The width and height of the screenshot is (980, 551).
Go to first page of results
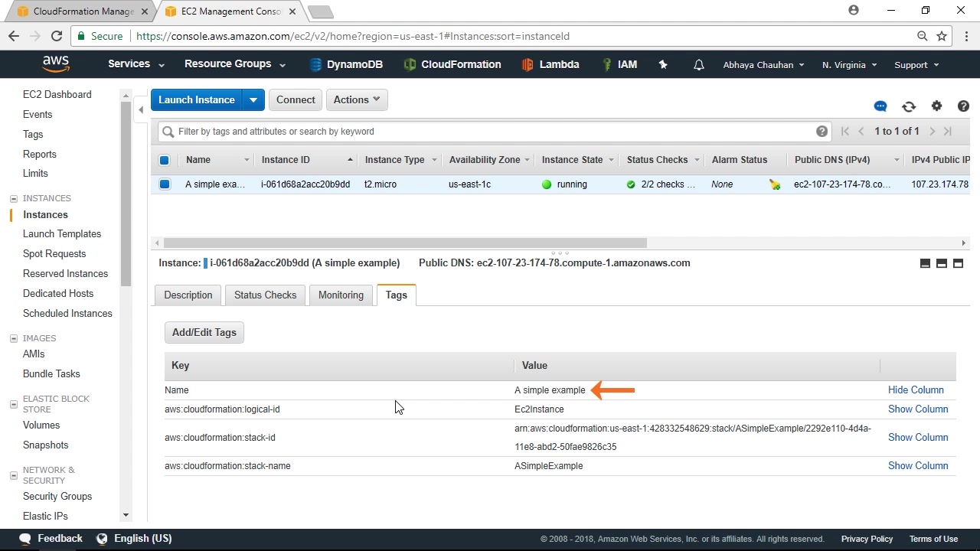coord(845,132)
